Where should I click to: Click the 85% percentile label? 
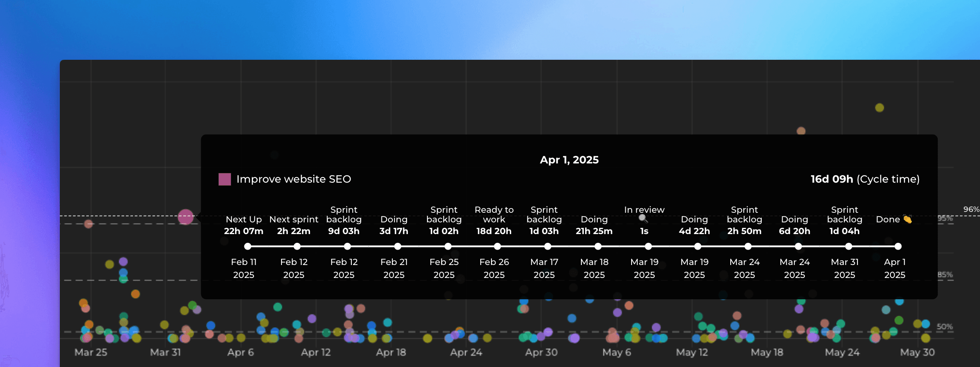945,275
